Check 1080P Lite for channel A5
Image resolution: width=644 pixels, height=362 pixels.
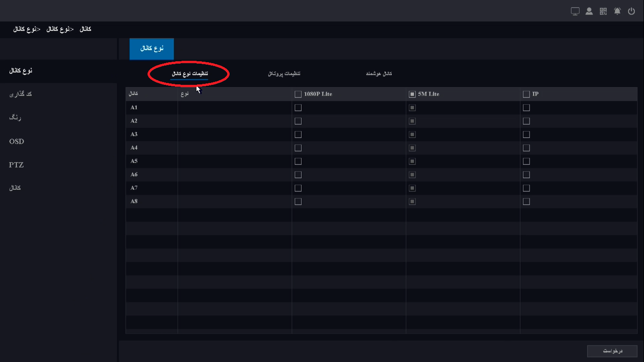(x=298, y=161)
